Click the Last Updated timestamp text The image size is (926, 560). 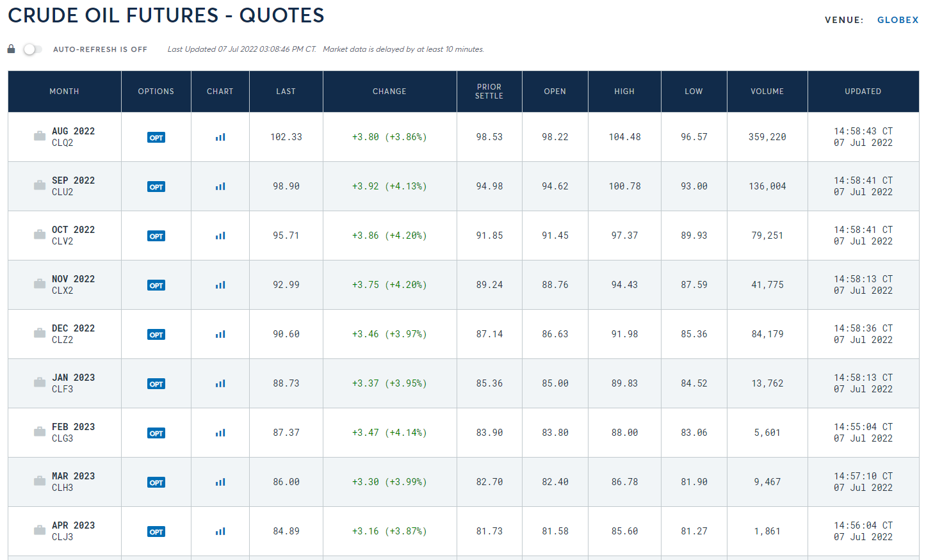click(x=242, y=49)
